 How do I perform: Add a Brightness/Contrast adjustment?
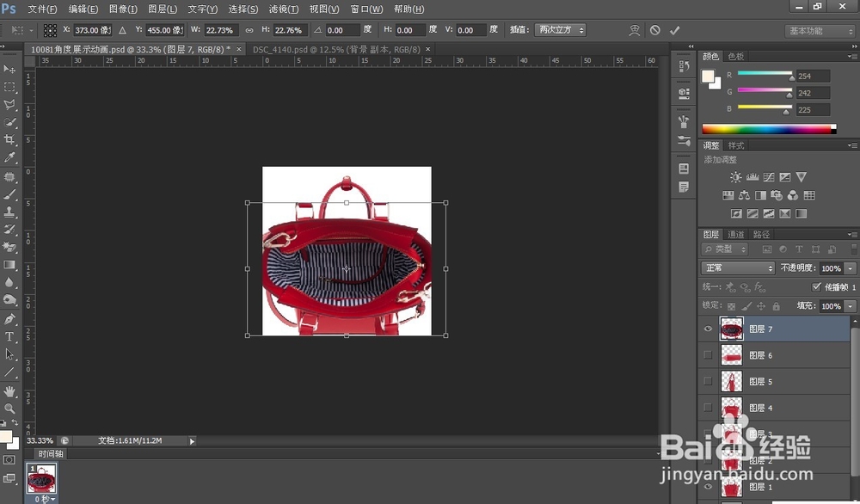tap(735, 177)
